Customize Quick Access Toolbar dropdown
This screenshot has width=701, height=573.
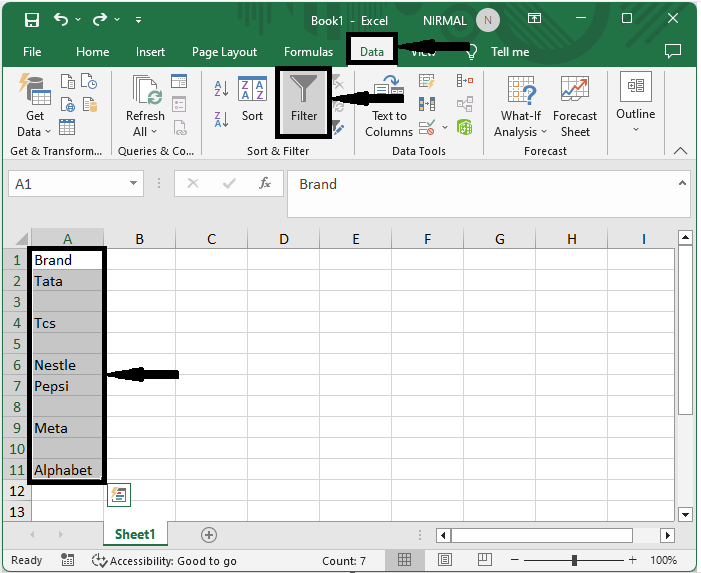tap(139, 20)
